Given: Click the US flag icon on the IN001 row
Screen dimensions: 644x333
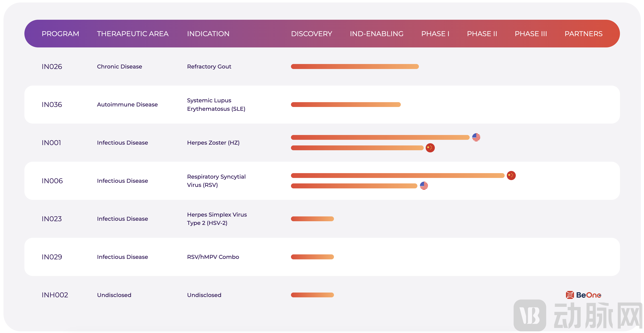Looking at the screenshot, I should click(476, 137).
